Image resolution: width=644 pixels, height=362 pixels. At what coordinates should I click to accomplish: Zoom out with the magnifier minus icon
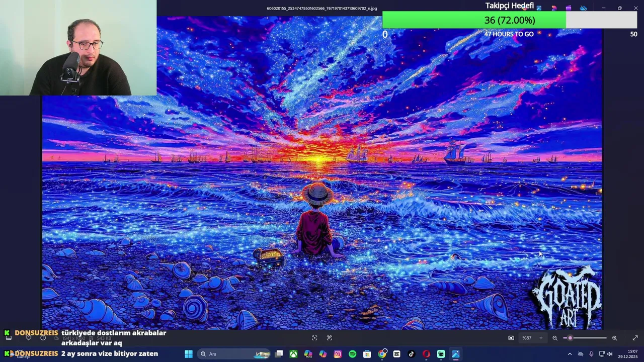(x=555, y=338)
